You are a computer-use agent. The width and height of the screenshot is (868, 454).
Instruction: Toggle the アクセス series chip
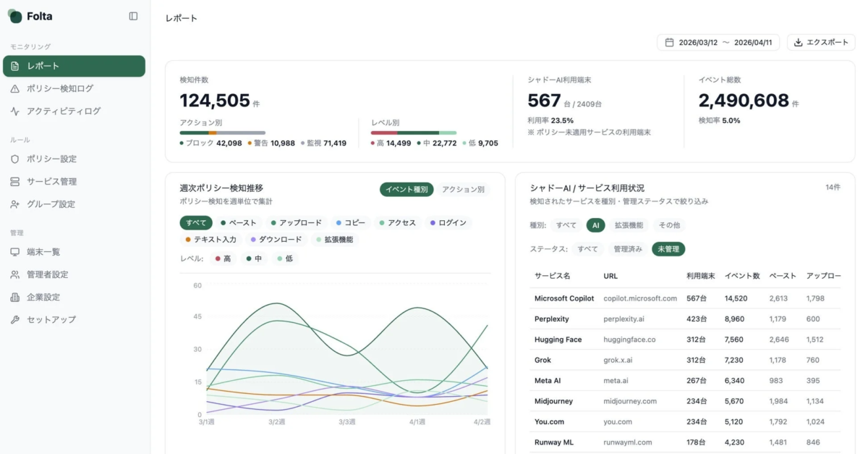tap(397, 222)
